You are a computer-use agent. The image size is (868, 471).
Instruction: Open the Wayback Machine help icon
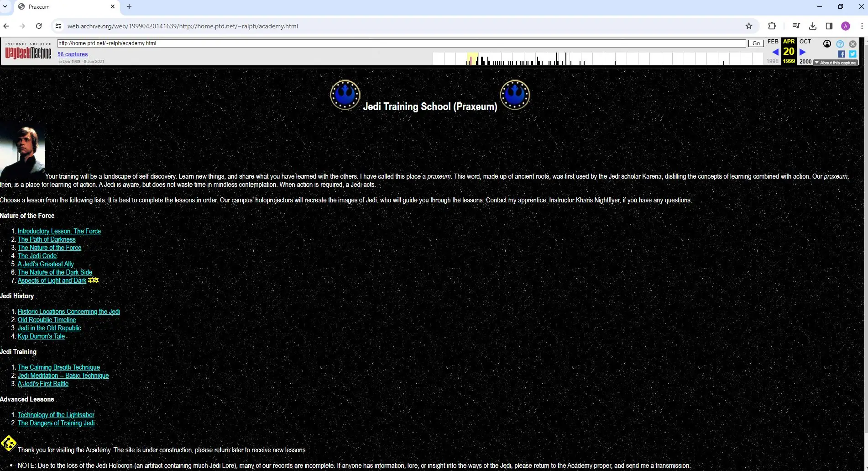(840, 44)
